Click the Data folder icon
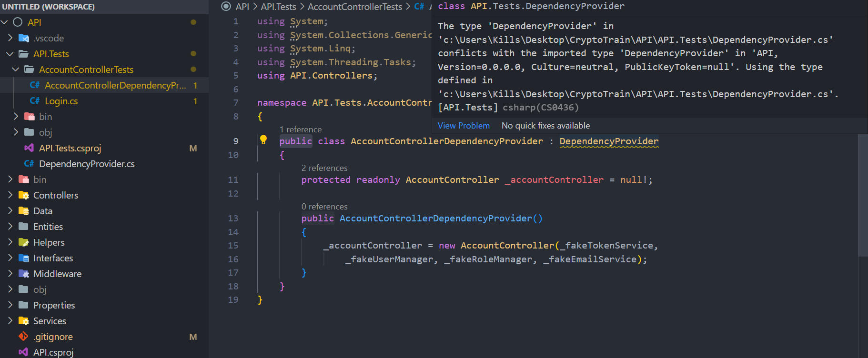The height and width of the screenshot is (358, 868). [24, 211]
